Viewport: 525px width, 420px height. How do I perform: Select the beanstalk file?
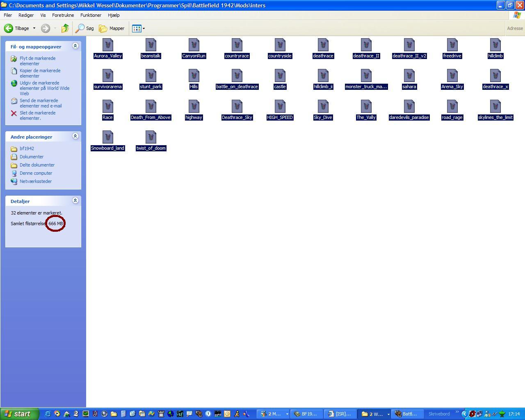pos(151,48)
